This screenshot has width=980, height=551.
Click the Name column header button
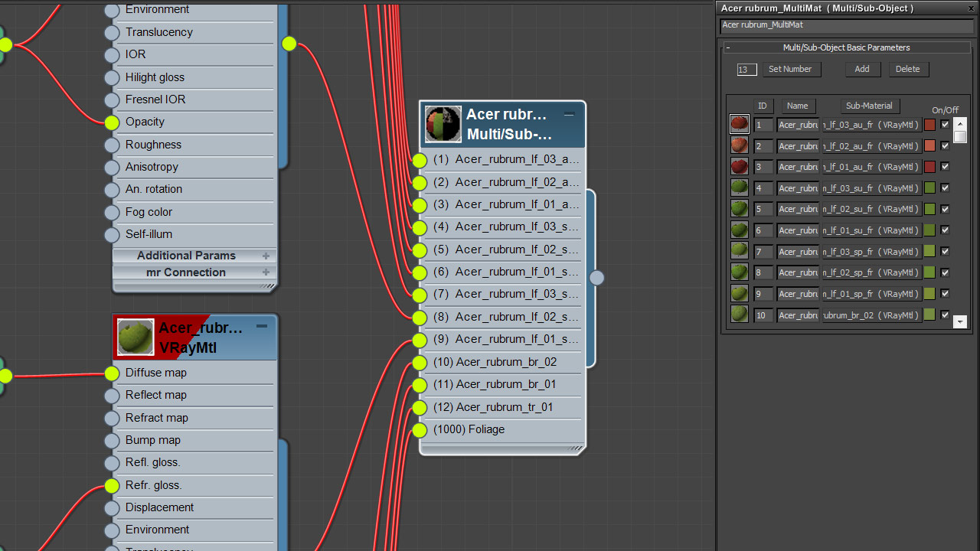[x=798, y=106]
